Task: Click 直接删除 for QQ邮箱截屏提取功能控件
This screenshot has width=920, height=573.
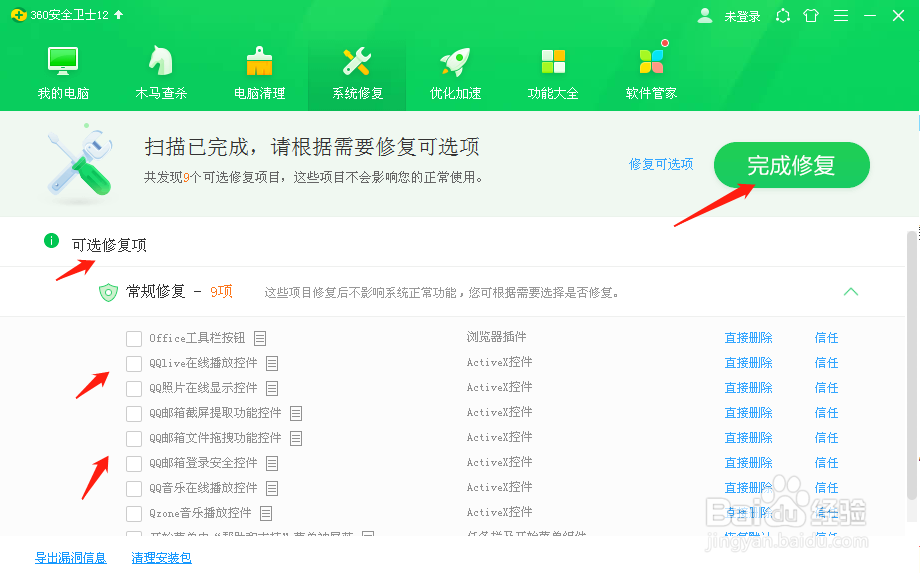Action: click(x=749, y=413)
